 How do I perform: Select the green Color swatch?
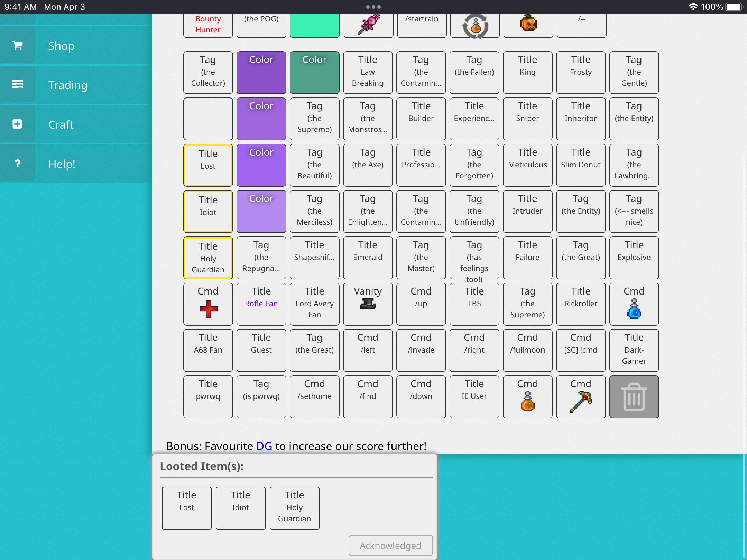(314, 73)
